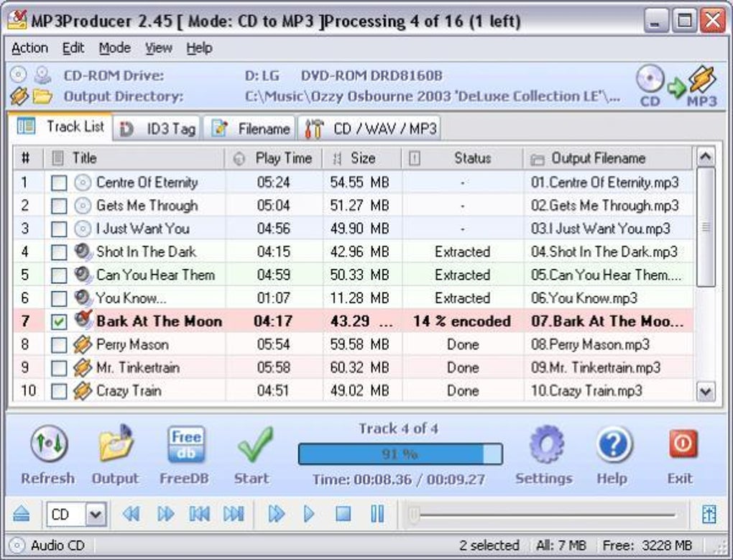Open the Settings gear icon

click(545, 444)
